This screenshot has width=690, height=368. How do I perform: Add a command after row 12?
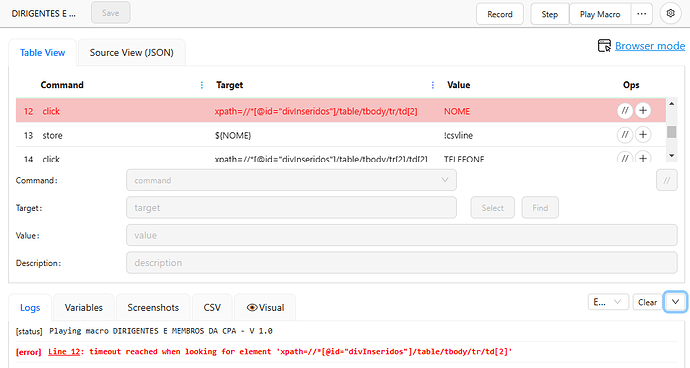(643, 110)
